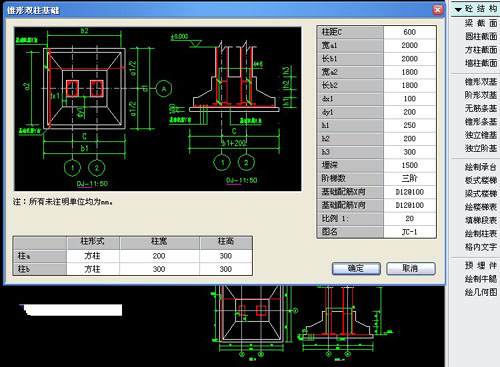Open 预埋件 menu item
The width and height of the screenshot is (500, 367).
coord(480,266)
